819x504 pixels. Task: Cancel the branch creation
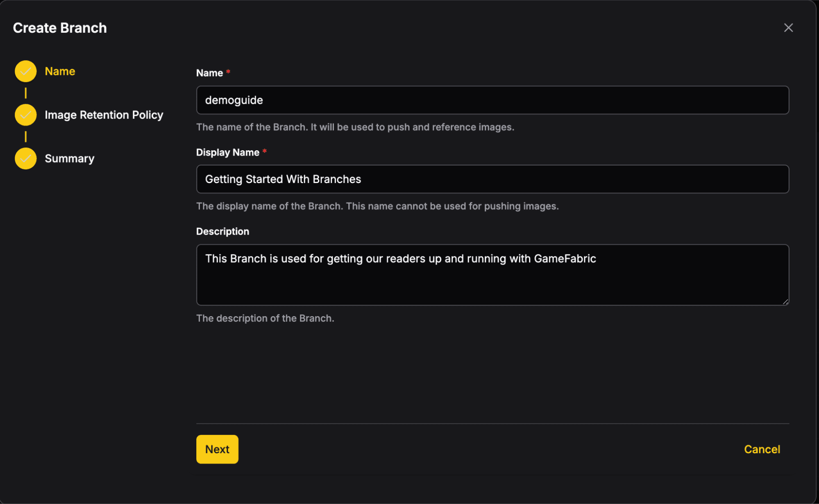coord(762,449)
